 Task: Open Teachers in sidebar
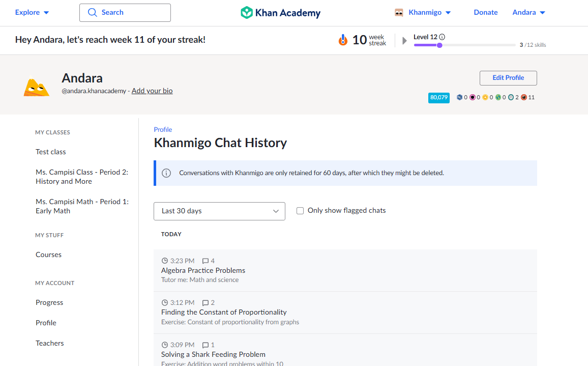point(49,343)
